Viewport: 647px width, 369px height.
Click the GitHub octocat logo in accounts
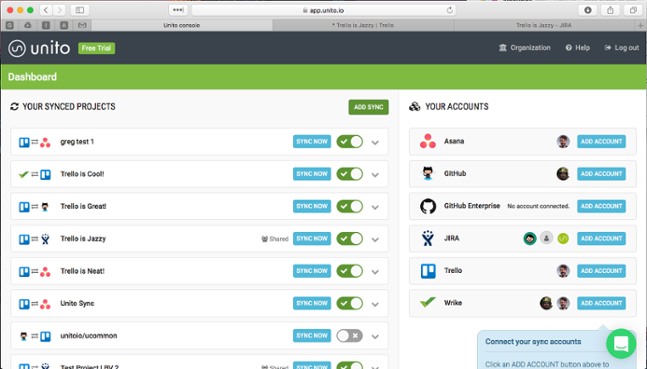427,173
